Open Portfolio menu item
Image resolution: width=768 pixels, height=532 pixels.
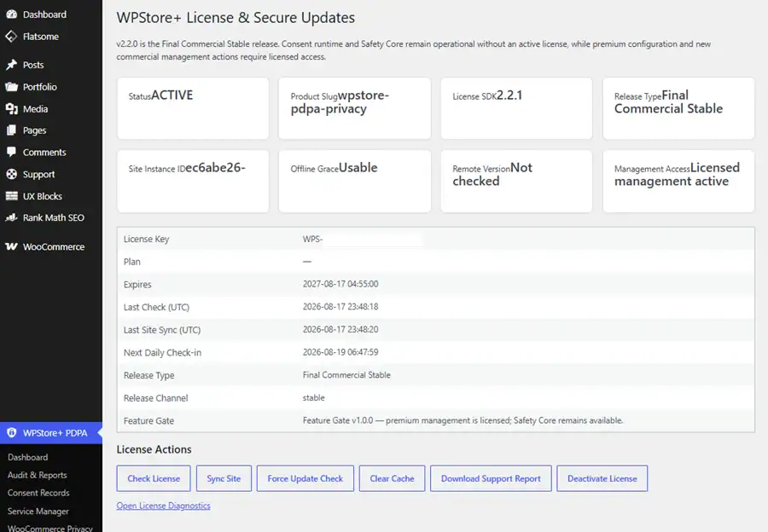point(51,87)
